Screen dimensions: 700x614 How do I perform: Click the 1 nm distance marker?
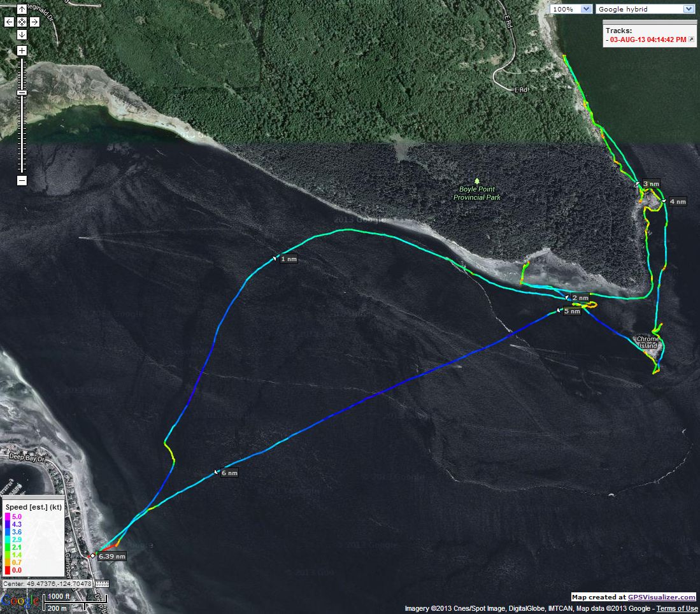(289, 259)
